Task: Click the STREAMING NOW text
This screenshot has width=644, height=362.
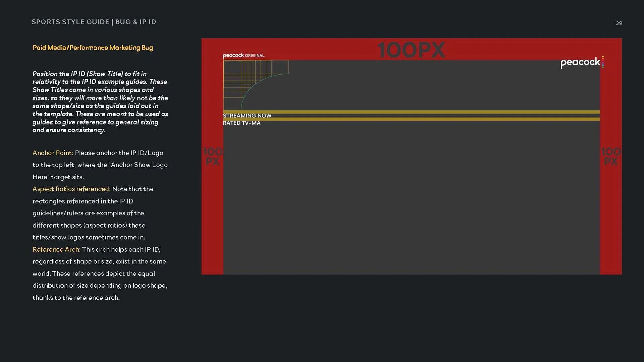Action: pyautogui.click(x=247, y=116)
